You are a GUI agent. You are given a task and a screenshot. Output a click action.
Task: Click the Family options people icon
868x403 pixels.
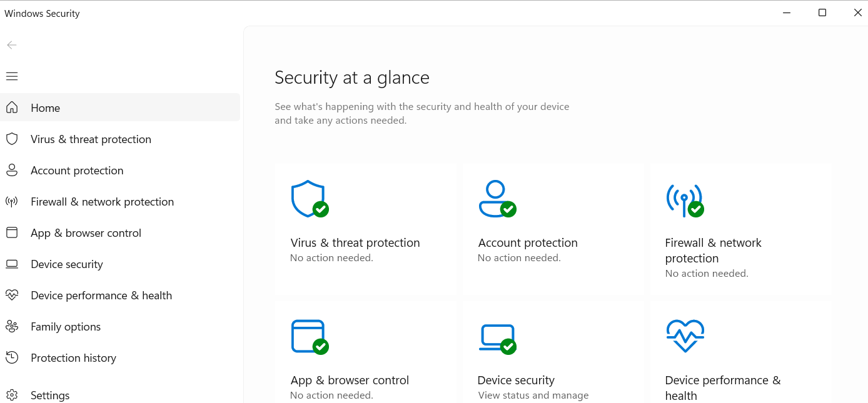point(12,326)
